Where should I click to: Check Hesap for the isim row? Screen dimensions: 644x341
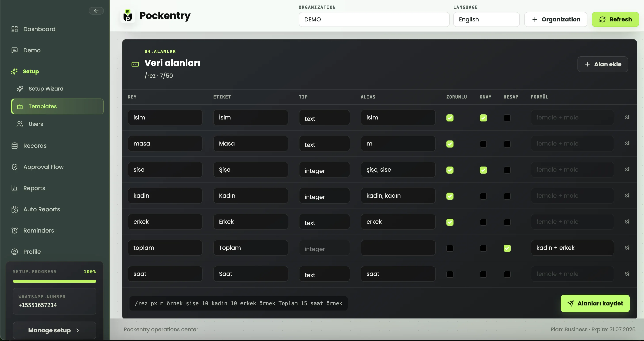pyautogui.click(x=507, y=118)
